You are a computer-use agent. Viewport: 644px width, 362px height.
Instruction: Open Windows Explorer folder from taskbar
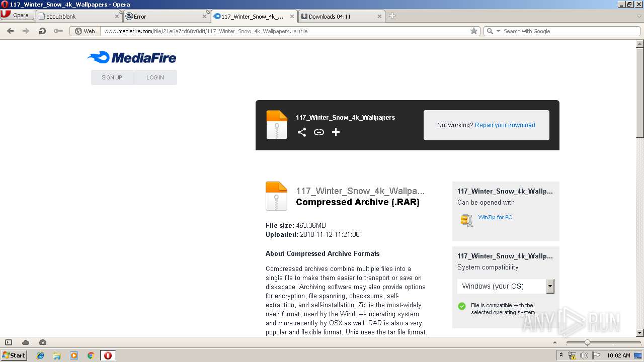coord(57,355)
